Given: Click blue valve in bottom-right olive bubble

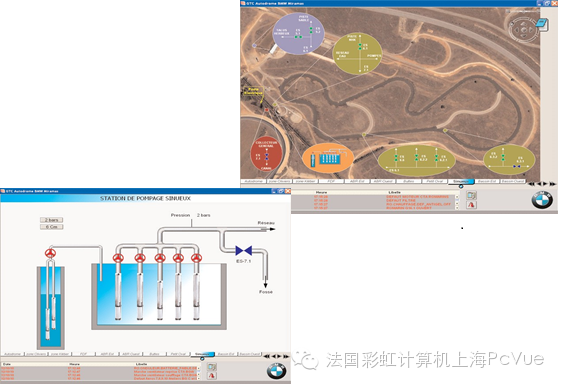Looking at the screenshot, I should (x=517, y=166).
